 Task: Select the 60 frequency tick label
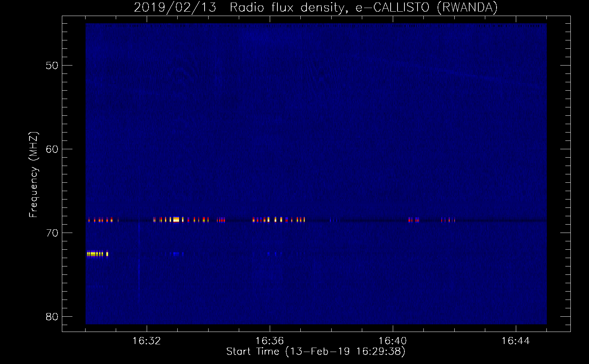point(52,149)
